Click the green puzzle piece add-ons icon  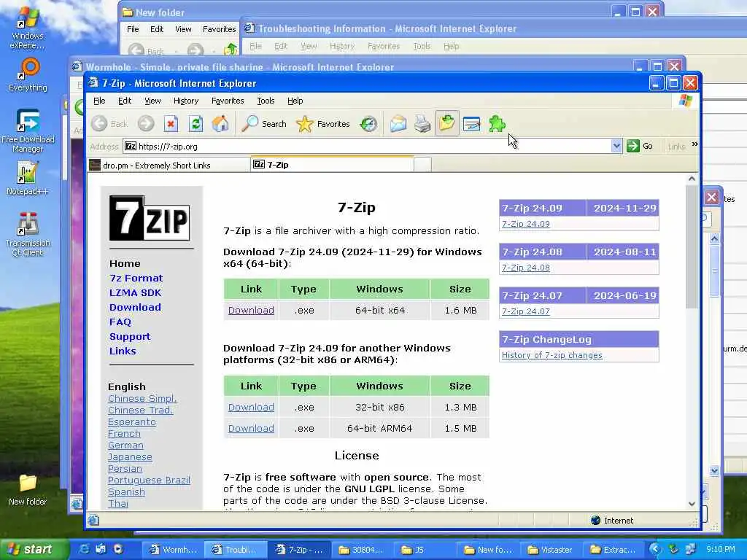[496, 124]
